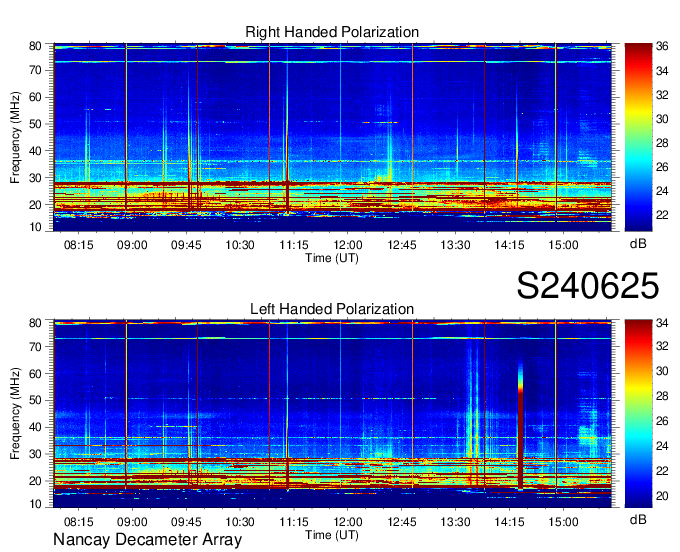Click the "Frequency (MHz)" label of the right-handed plot
680x552 pixels.
(15, 137)
